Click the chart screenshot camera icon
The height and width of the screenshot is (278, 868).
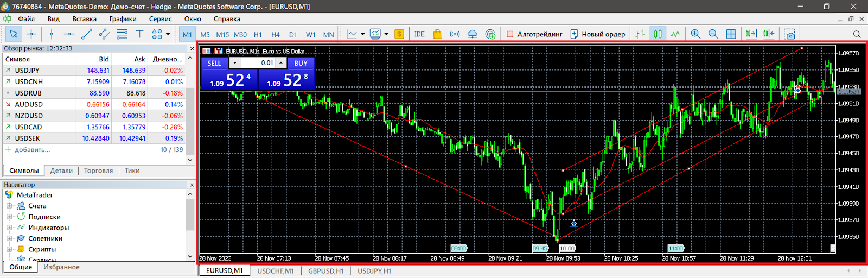[790, 34]
